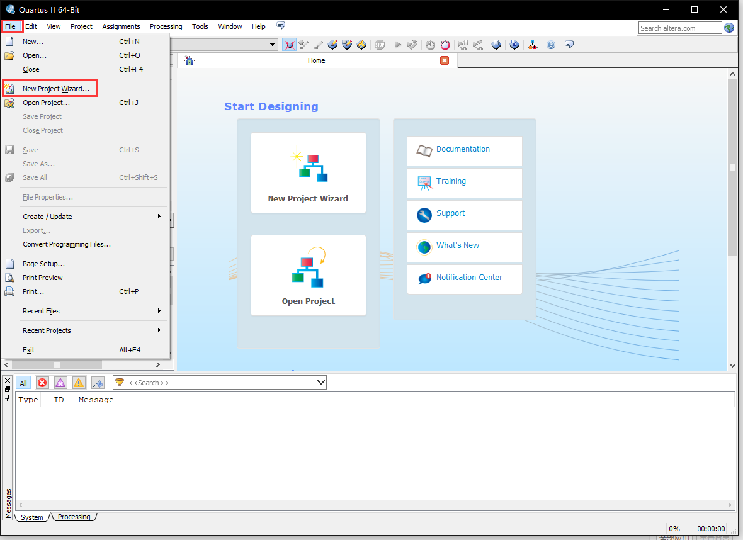The image size is (743, 541).
Task: Click the speech bubble icon beside Help menu
Action: click(281, 26)
